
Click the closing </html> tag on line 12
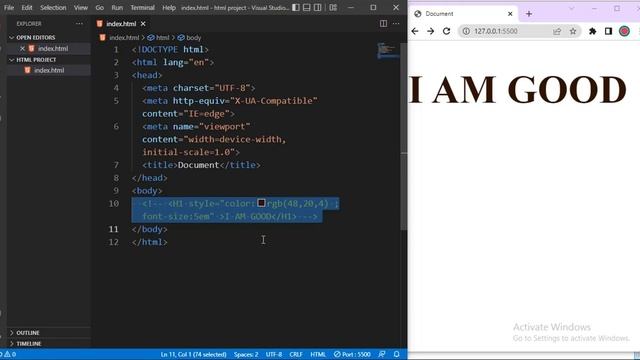149,242
